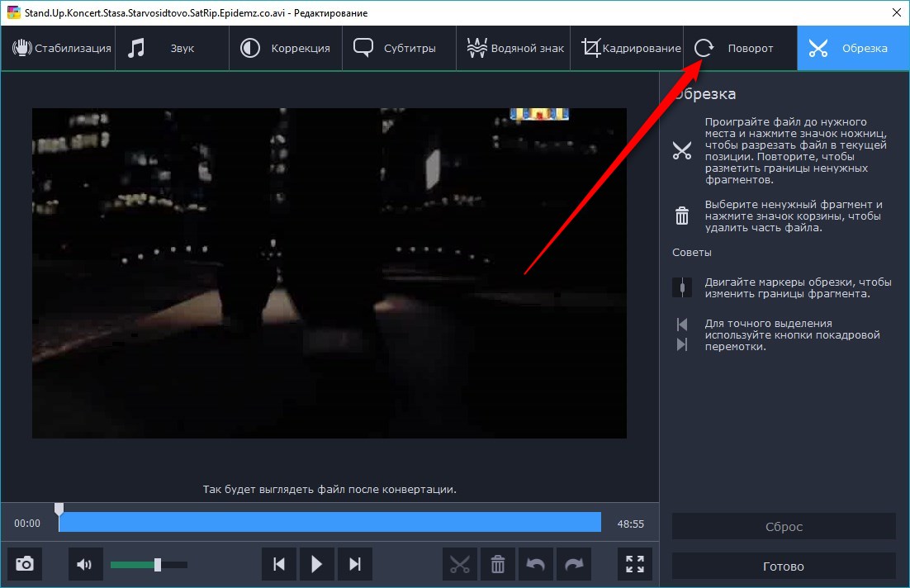
Task: Adjust the green volume slider
Action: coord(157,565)
